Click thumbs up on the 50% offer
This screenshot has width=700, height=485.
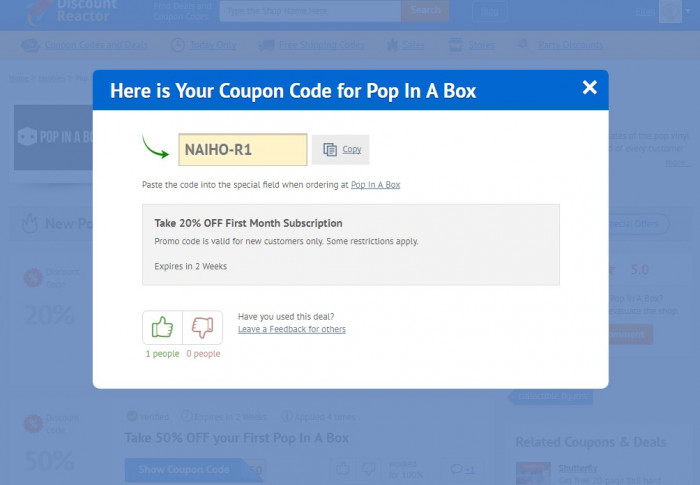click(x=343, y=469)
